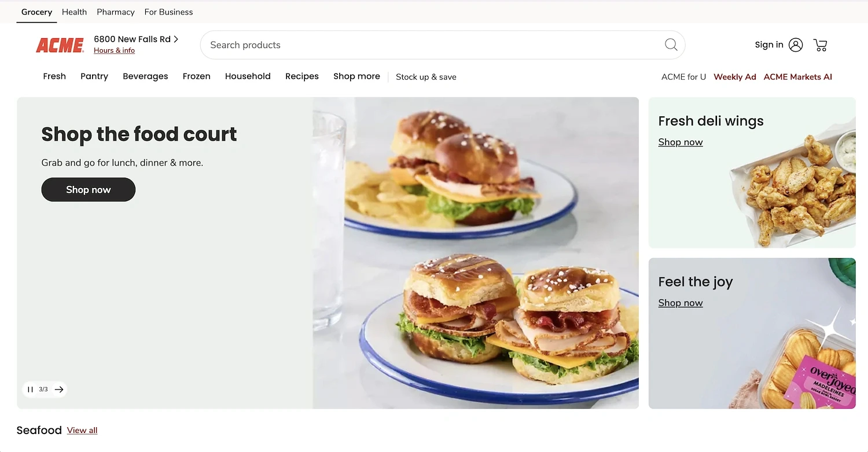The width and height of the screenshot is (868, 452).
Task: Advance carousel with next arrow
Action: click(59, 389)
